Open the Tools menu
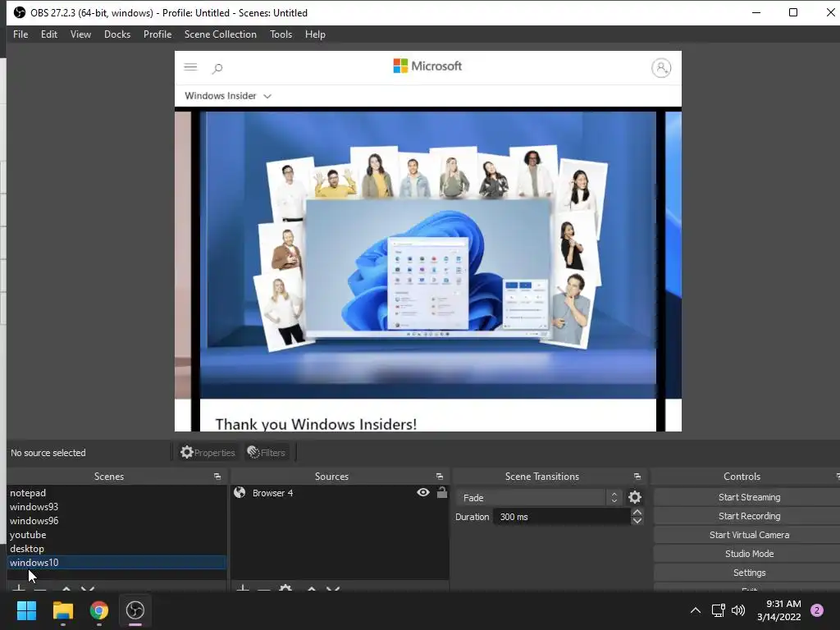The height and width of the screenshot is (630, 840). tap(281, 34)
